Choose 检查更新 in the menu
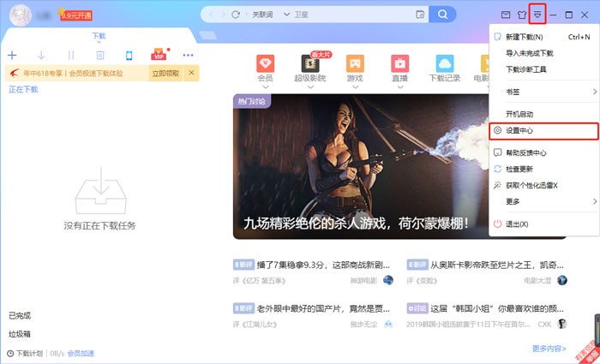This screenshot has height=364, width=600. [x=543, y=169]
